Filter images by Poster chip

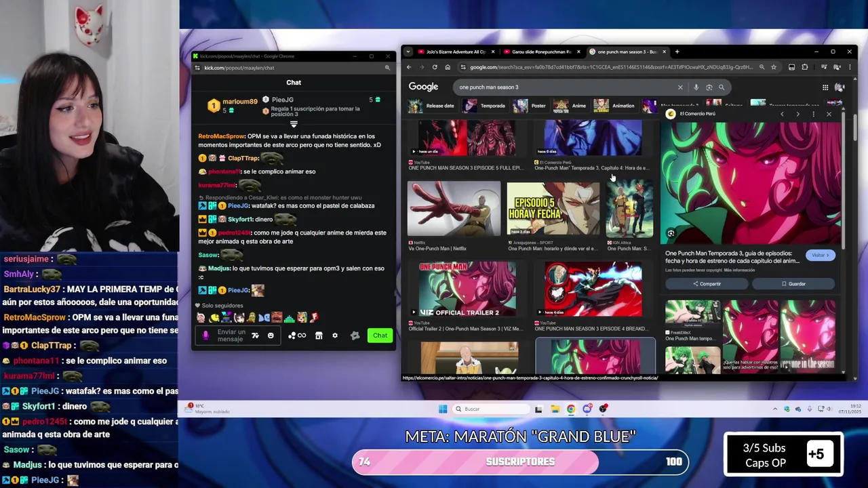(530, 106)
